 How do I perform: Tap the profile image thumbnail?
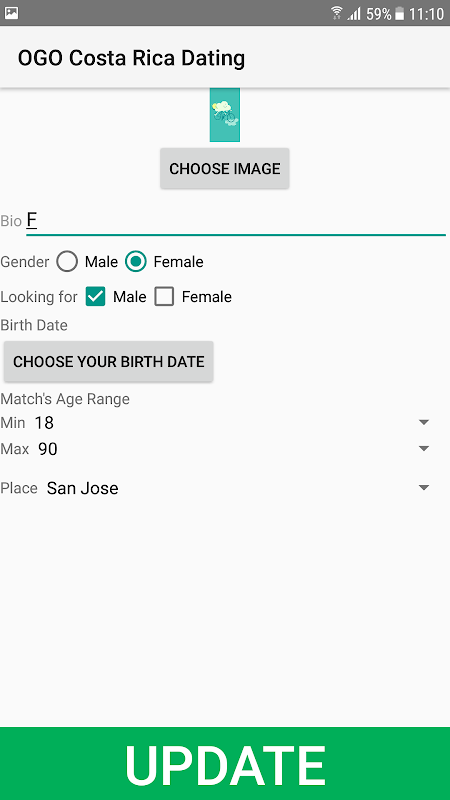tap(224, 115)
